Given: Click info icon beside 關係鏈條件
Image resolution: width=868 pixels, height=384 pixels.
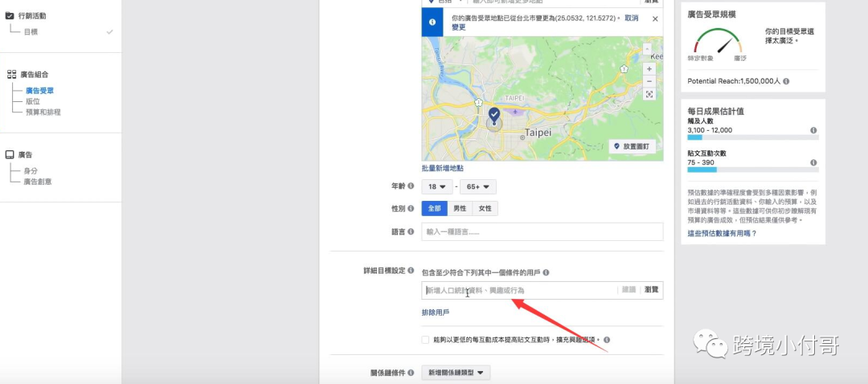Looking at the screenshot, I should pyautogui.click(x=411, y=373).
